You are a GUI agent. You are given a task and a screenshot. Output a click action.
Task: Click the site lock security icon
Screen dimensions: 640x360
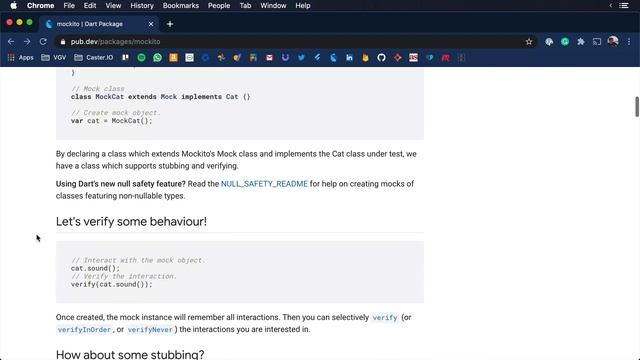(x=62, y=42)
